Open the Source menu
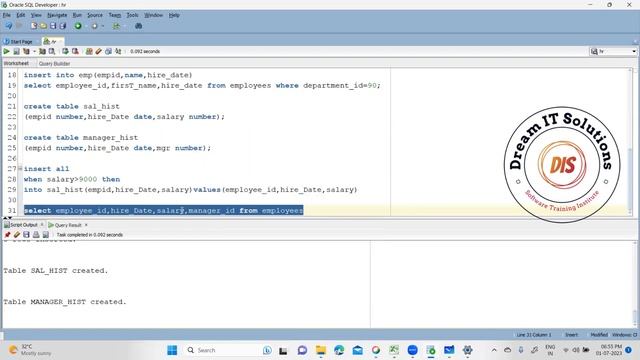Image resolution: width=640 pixels, height=360 pixels. pyautogui.click(x=95, y=15)
